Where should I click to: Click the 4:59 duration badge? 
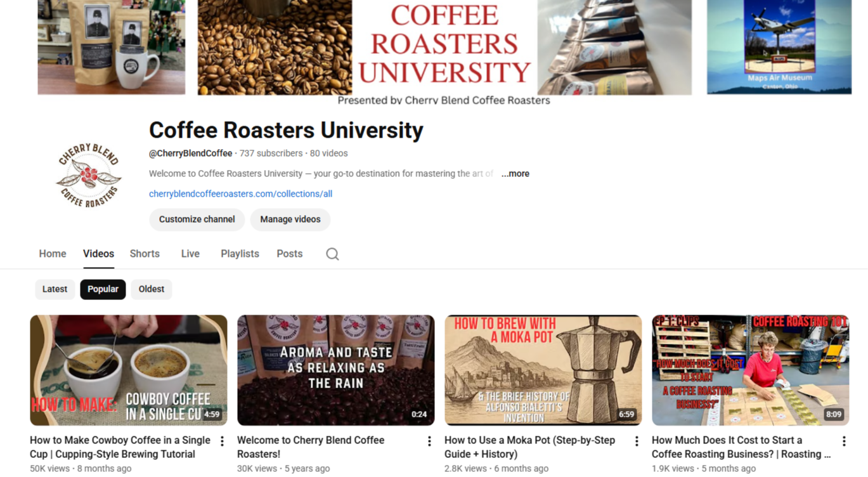(x=212, y=415)
